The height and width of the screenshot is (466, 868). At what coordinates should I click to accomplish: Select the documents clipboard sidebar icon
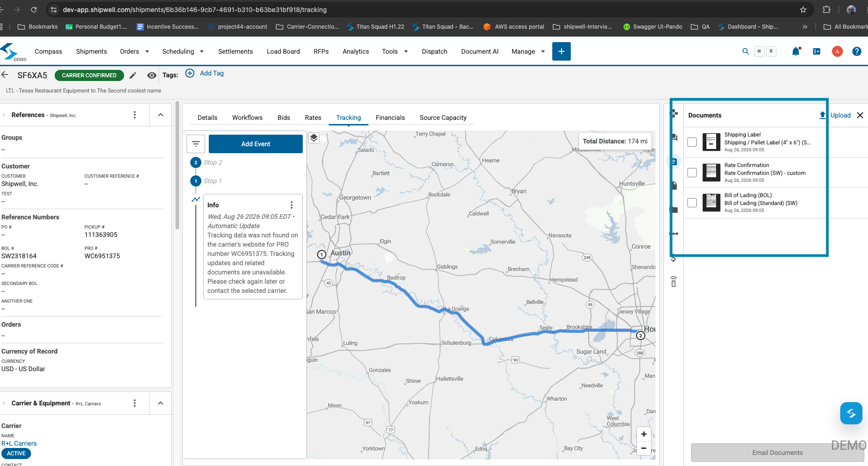click(x=674, y=162)
